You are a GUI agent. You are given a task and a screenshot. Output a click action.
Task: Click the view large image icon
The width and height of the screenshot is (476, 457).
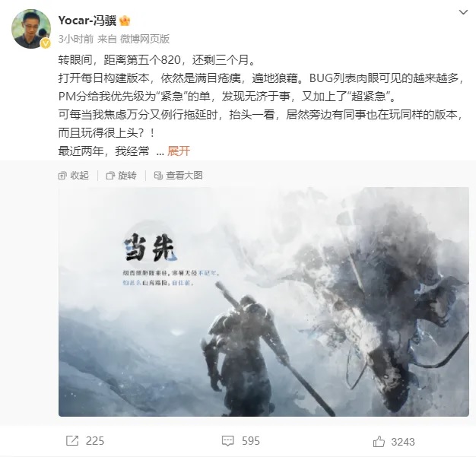tap(158, 176)
